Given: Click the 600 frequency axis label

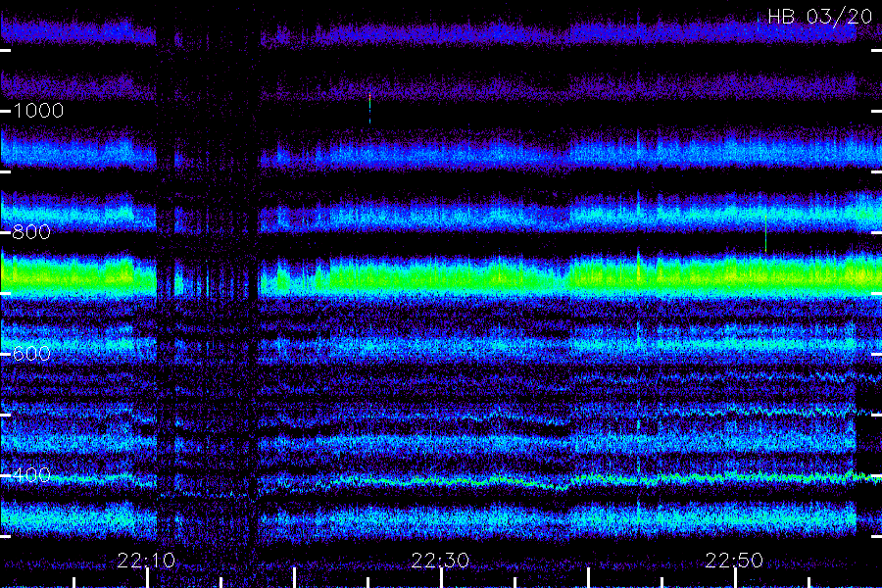Looking at the screenshot, I should click(31, 354).
